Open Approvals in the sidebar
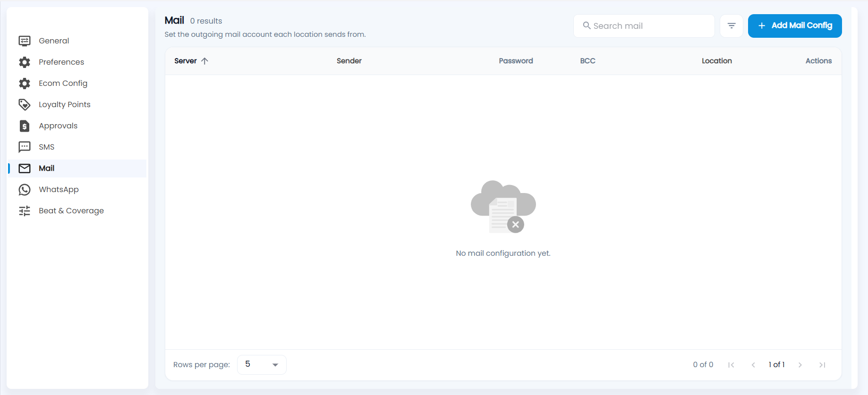Viewport: 868px width, 395px height. click(x=77, y=126)
